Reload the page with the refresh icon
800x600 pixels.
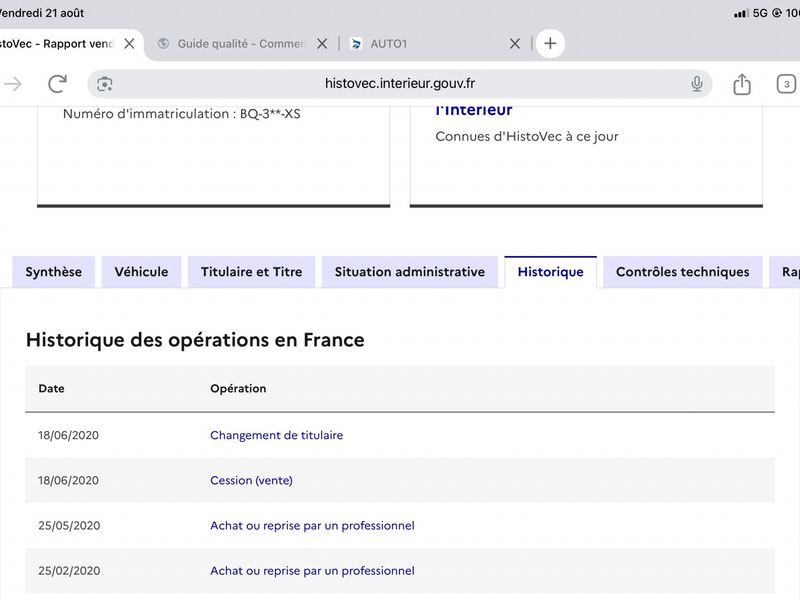pyautogui.click(x=57, y=84)
